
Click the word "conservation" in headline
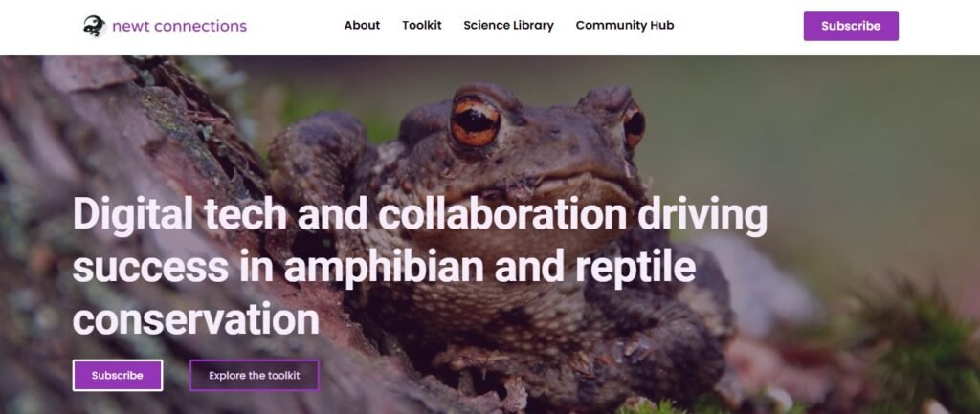196,319
